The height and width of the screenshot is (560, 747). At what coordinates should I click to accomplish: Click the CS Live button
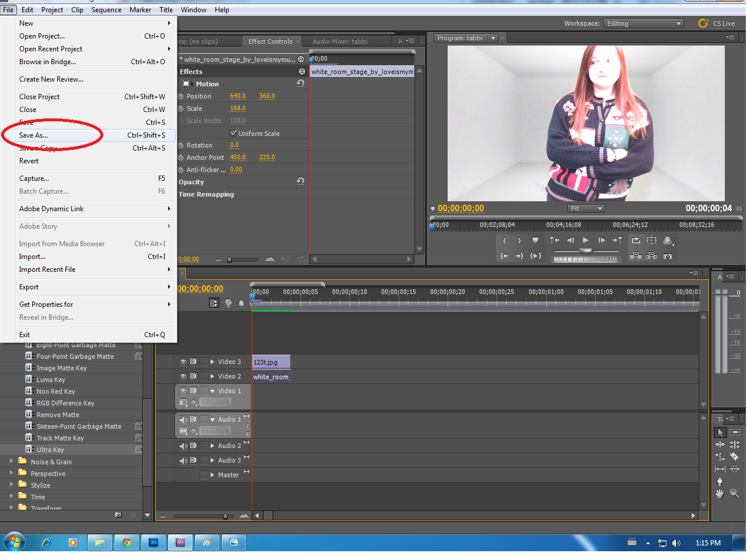[x=717, y=23]
